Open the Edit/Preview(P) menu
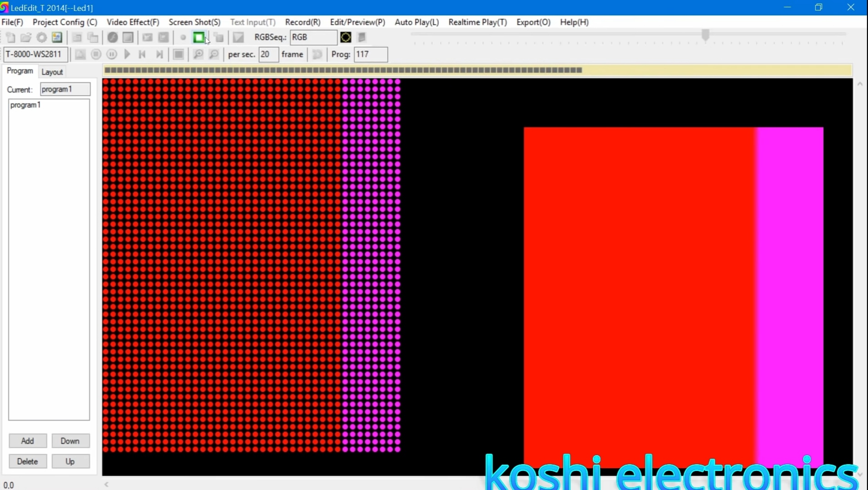Screen dimensions: 868x490 [x=358, y=22]
